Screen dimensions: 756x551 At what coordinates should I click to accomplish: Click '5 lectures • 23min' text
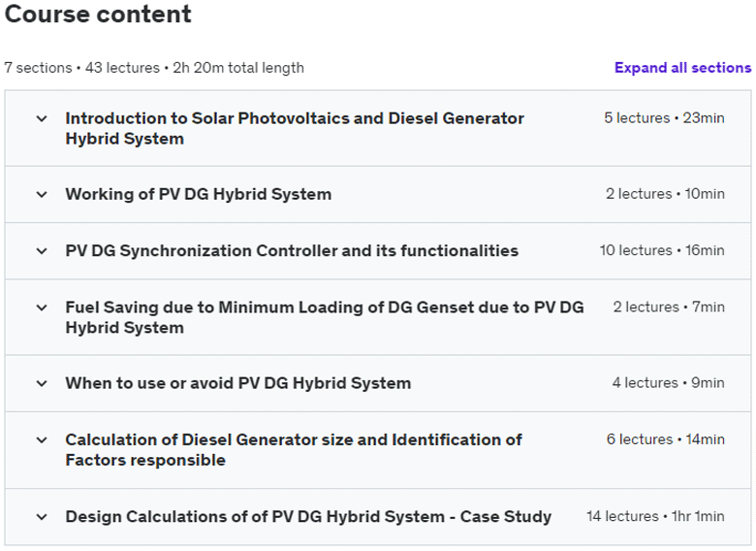[664, 117]
